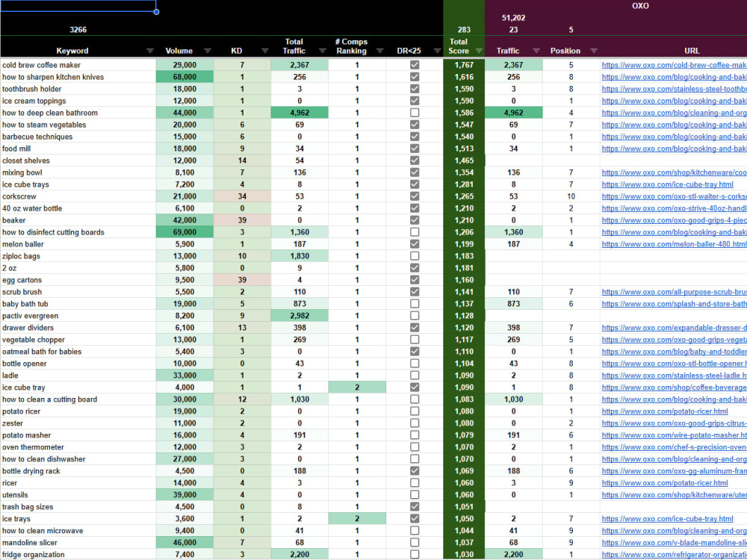747x560 pixels.
Task: Open the Total Score column filter icon
Action: [479, 51]
